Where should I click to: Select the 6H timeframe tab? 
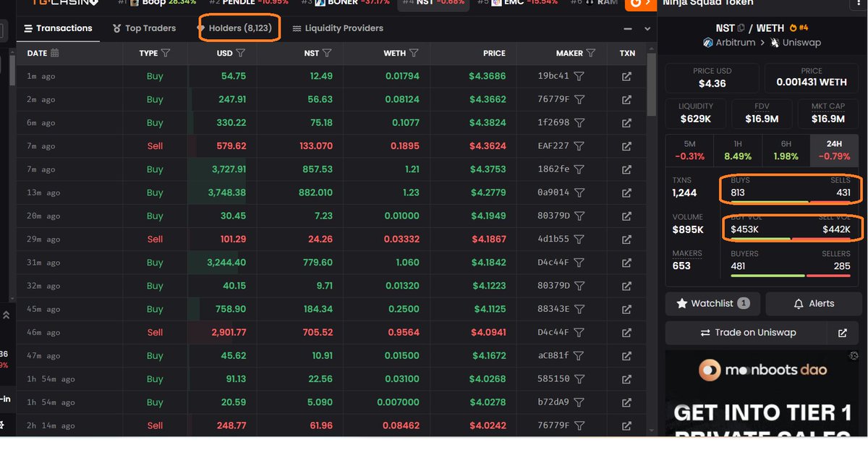click(x=786, y=150)
